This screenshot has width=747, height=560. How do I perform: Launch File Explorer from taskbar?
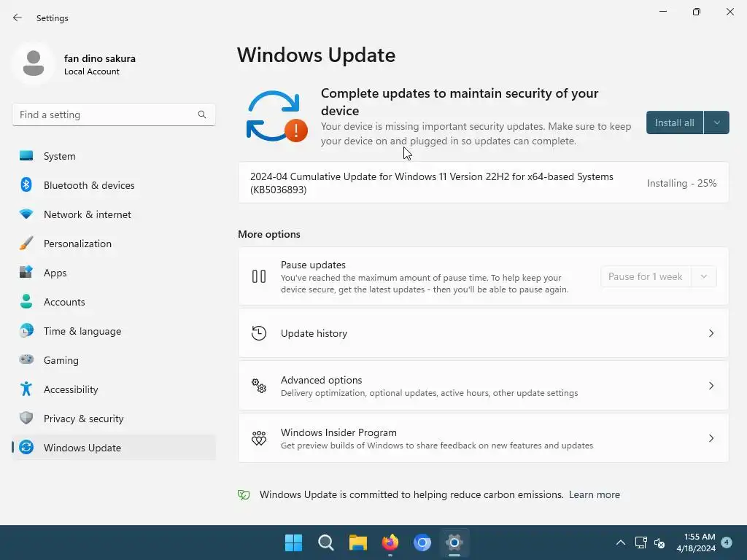point(357,542)
